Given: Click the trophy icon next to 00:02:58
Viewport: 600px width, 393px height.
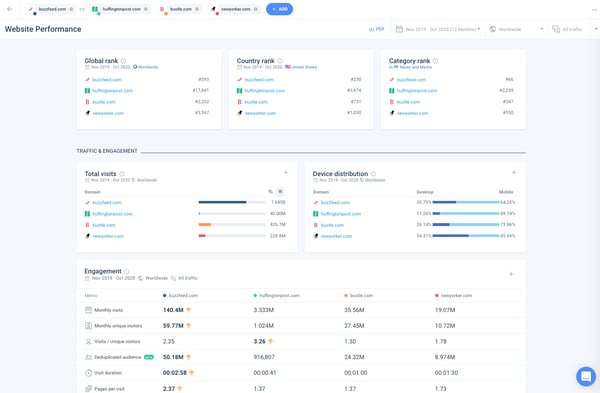Looking at the screenshot, I should tap(192, 373).
